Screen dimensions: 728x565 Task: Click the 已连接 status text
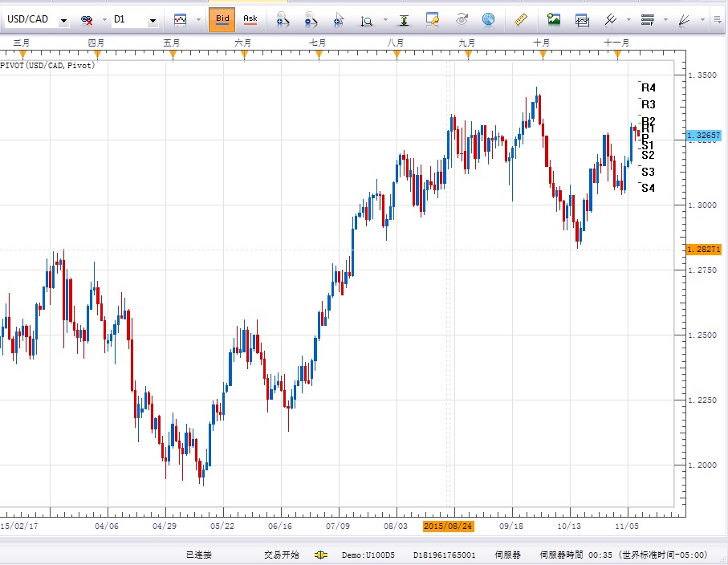tap(199, 555)
